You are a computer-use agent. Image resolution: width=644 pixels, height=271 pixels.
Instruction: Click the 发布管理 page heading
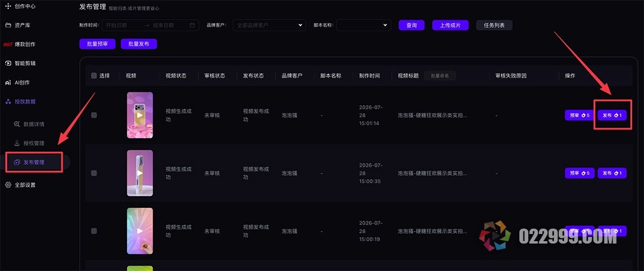92,7
